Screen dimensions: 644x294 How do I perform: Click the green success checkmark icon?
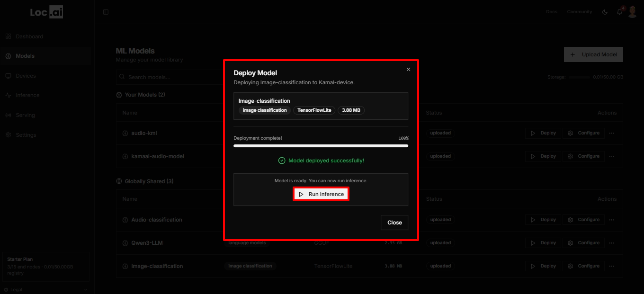tap(281, 160)
